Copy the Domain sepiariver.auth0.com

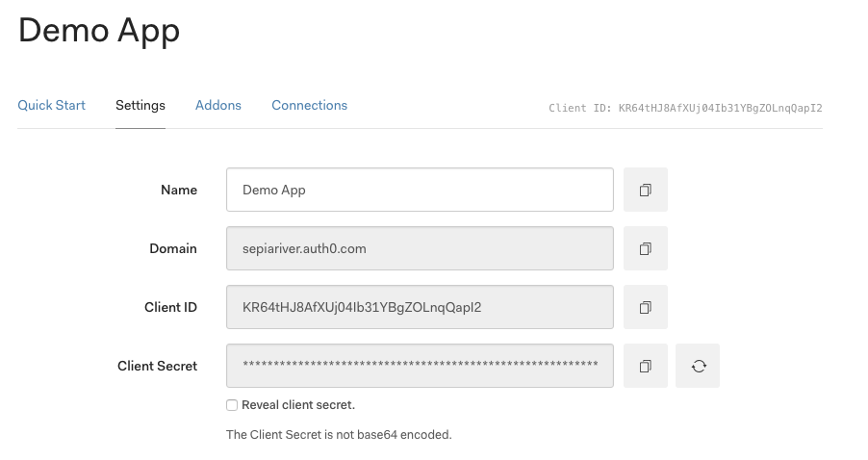(646, 248)
